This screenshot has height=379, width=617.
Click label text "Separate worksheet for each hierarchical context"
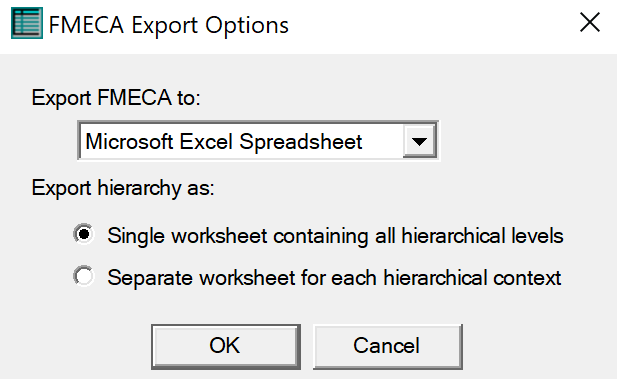[x=334, y=277]
